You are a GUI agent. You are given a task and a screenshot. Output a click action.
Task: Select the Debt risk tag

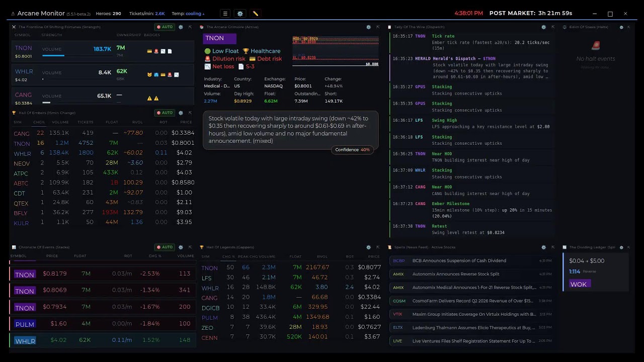[x=266, y=59]
